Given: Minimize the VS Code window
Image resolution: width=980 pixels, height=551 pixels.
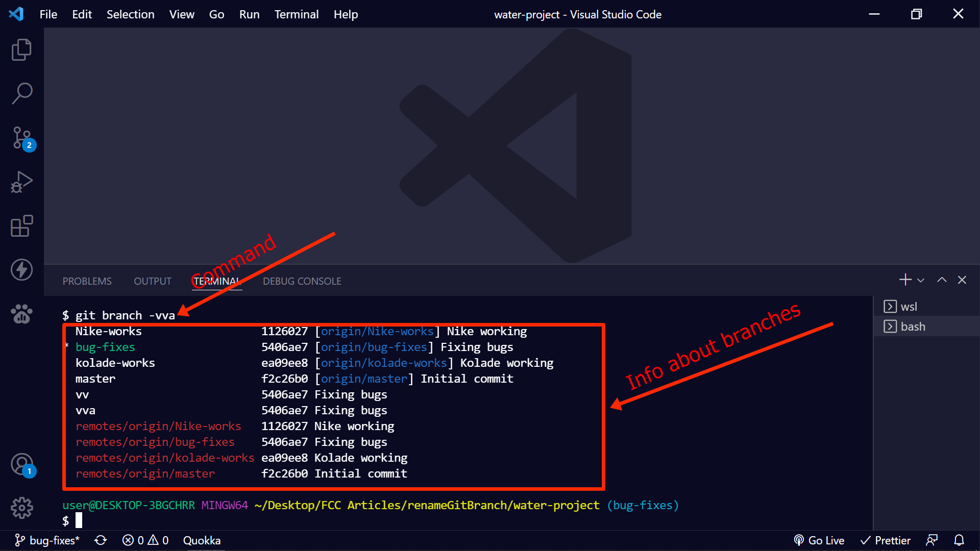Looking at the screenshot, I should click(x=874, y=14).
